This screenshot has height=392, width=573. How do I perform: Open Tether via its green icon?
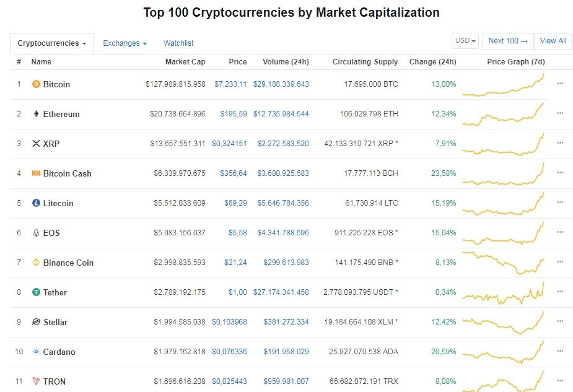[x=37, y=292]
